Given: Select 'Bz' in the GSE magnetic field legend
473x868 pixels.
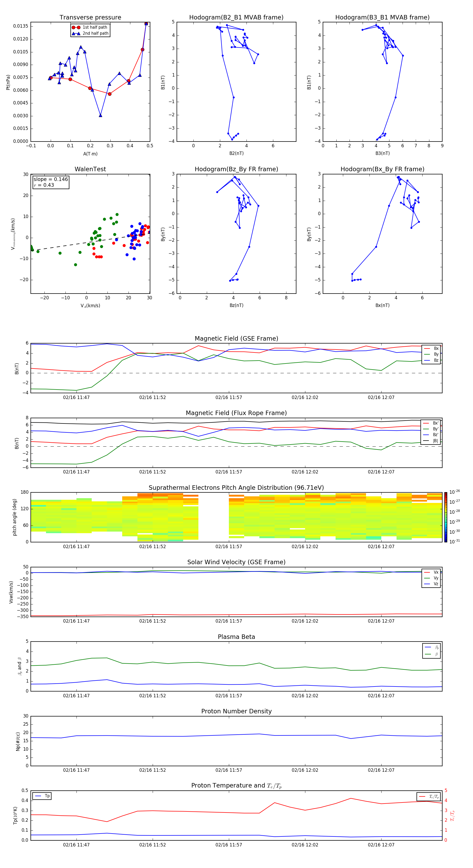Looking at the screenshot, I should [431, 360].
